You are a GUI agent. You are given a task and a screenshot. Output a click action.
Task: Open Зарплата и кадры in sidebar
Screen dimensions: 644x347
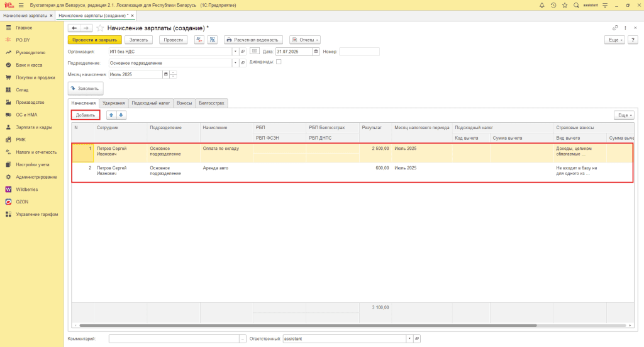pos(34,127)
